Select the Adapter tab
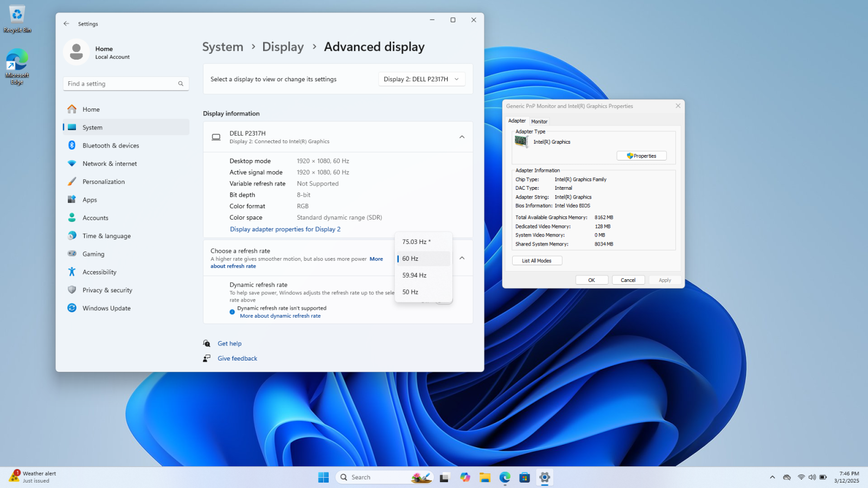This screenshot has height=488, width=868. [x=517, y=121]
